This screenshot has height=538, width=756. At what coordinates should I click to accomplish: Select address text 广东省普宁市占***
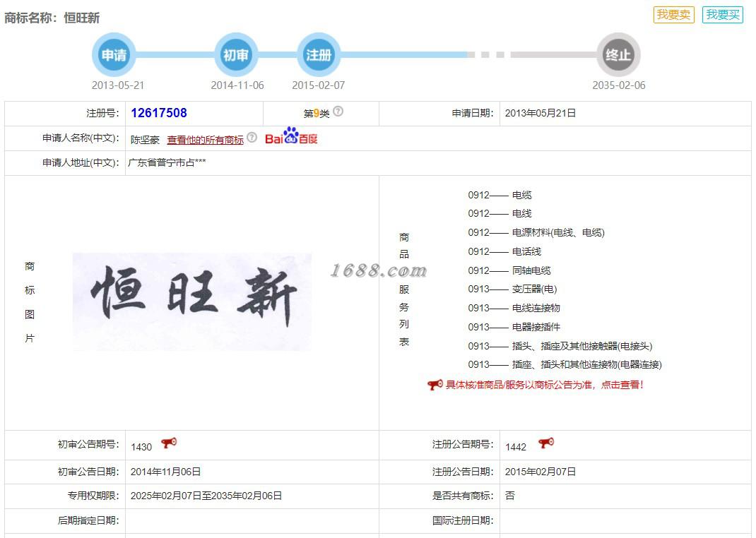pos(167,163)
